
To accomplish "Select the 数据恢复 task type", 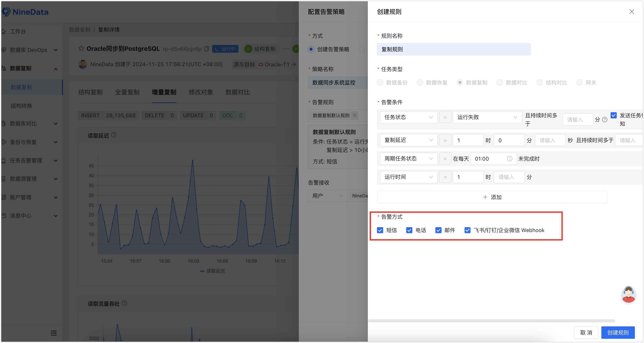I will pyautogui.click(x=420, y=83).
